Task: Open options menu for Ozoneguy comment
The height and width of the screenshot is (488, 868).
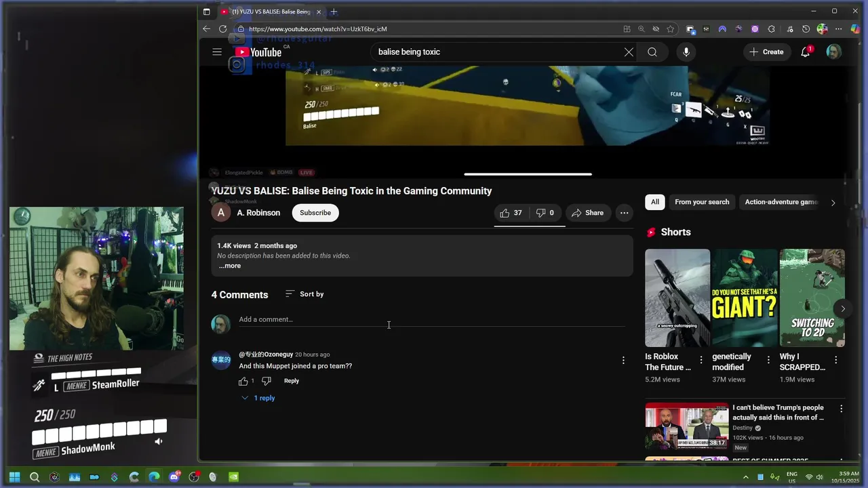Action: point(623,361)
